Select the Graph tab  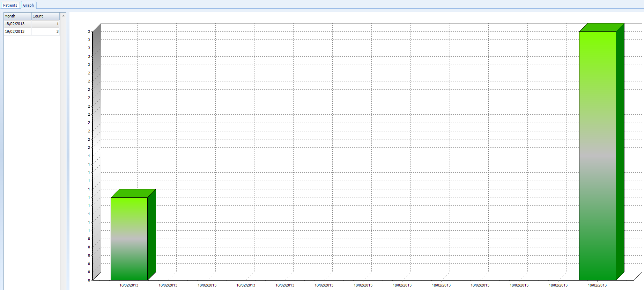(x=28, y=5)
